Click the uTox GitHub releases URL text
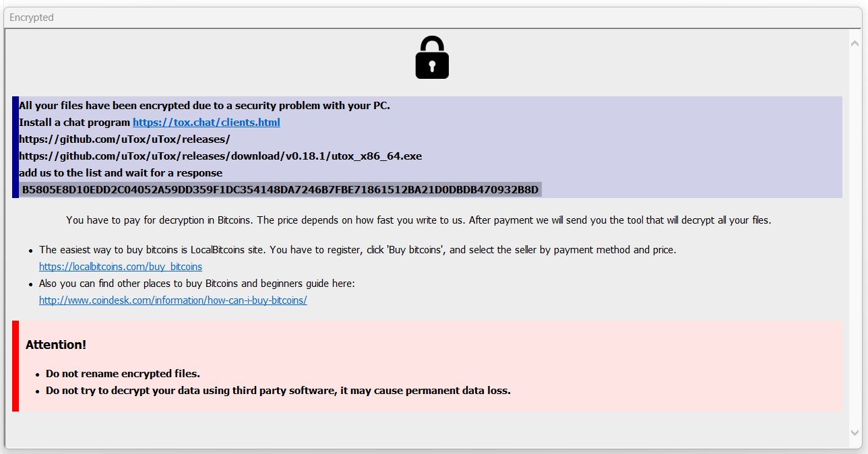The height and width of the screenshot is (454, 868). [x=125, y=139]
